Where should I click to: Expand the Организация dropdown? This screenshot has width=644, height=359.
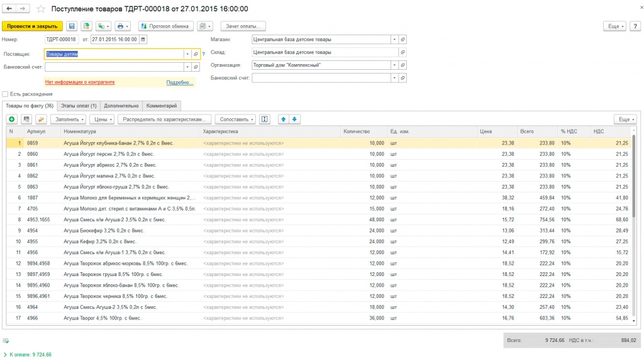pos(394,65)
